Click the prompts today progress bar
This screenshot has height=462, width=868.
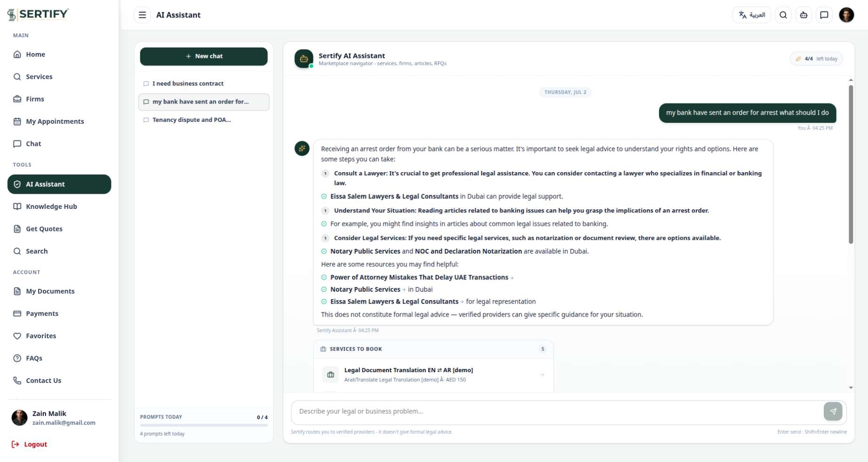[x=204, y=425]
